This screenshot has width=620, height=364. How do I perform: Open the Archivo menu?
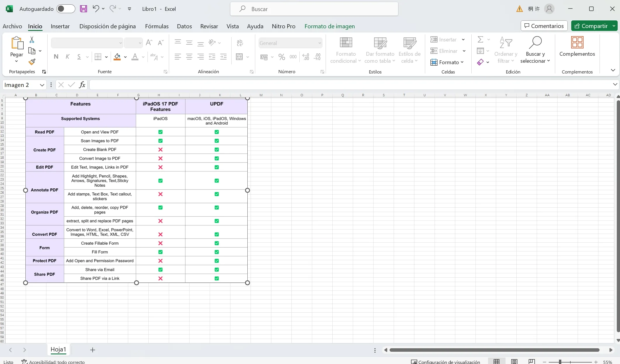point(12,26)
